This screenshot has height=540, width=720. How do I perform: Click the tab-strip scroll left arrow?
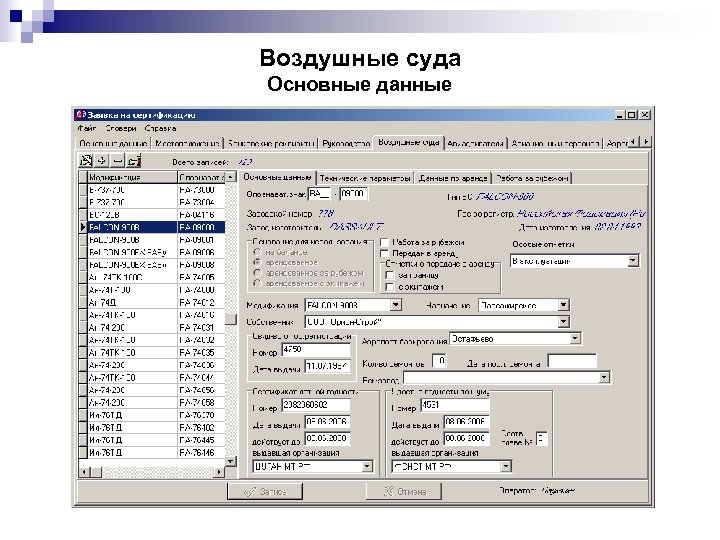pyautogui.click(x=634, y=142)
